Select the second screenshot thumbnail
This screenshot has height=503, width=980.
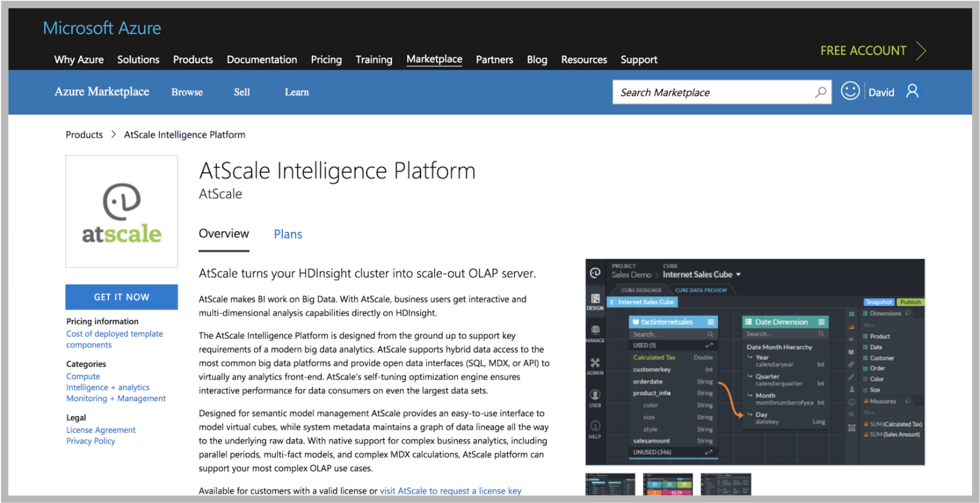pos(668,484)
